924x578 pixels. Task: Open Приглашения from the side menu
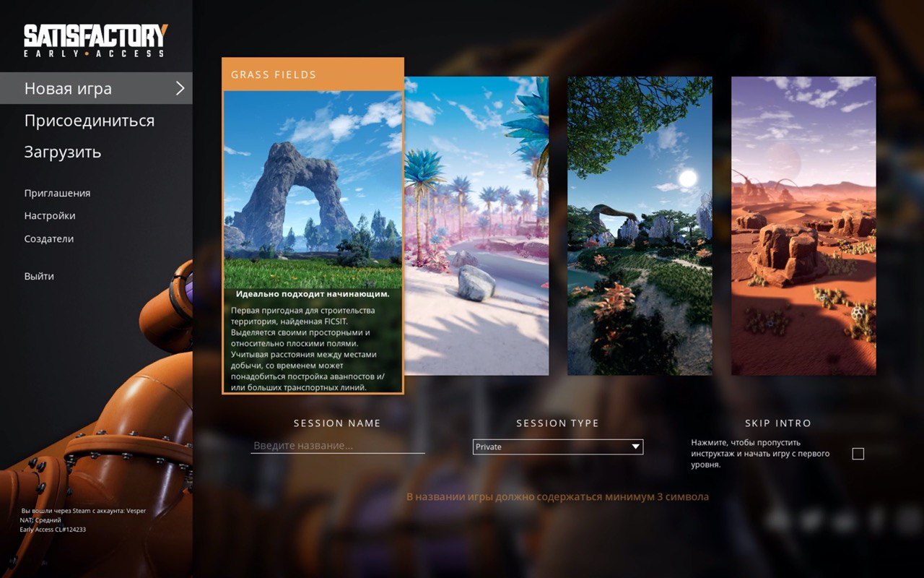pos(57,193)
